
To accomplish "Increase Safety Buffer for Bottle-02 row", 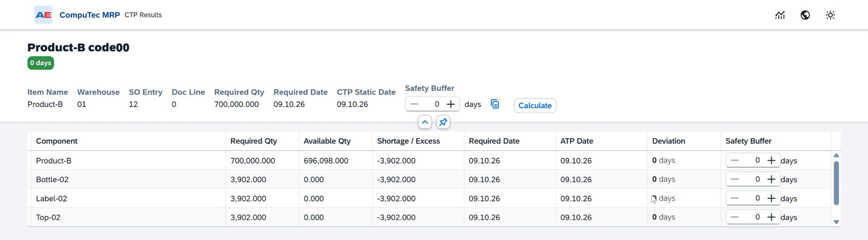I will click(771, 180).
